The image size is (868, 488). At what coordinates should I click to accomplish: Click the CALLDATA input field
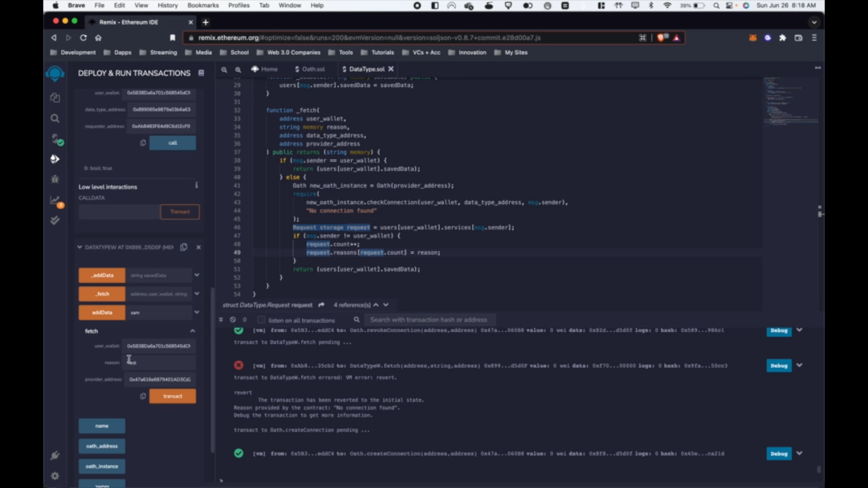(x=119, y=212)
